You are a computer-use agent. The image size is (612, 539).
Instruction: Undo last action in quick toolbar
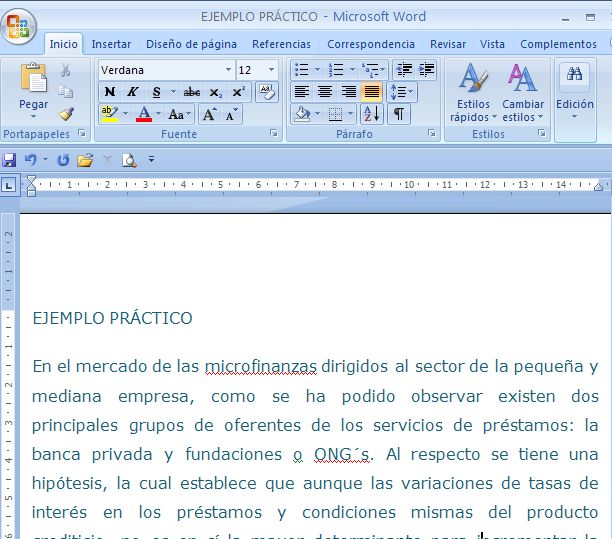pyautogui.click(x=31, y=160)
